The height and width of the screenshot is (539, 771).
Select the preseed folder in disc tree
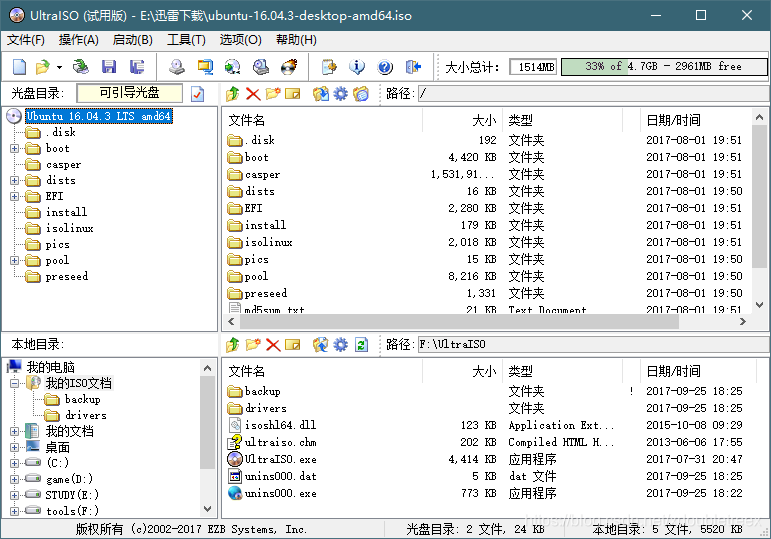pos(67,277)
